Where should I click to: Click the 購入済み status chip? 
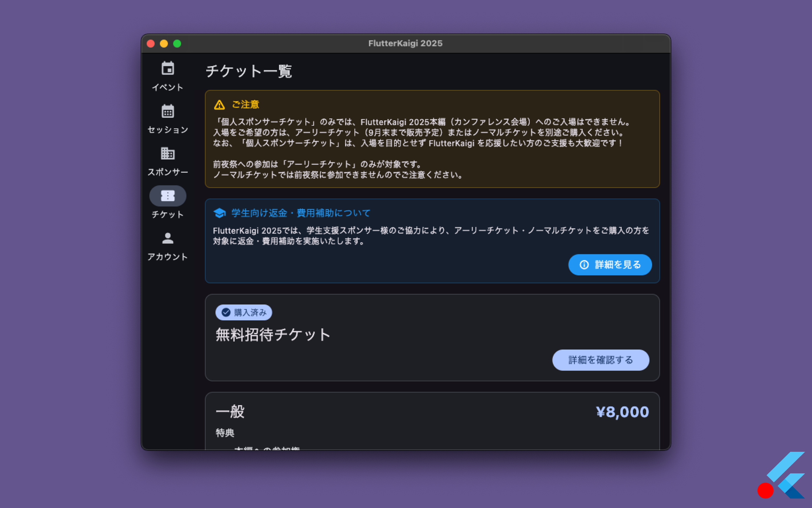(244, 312)
